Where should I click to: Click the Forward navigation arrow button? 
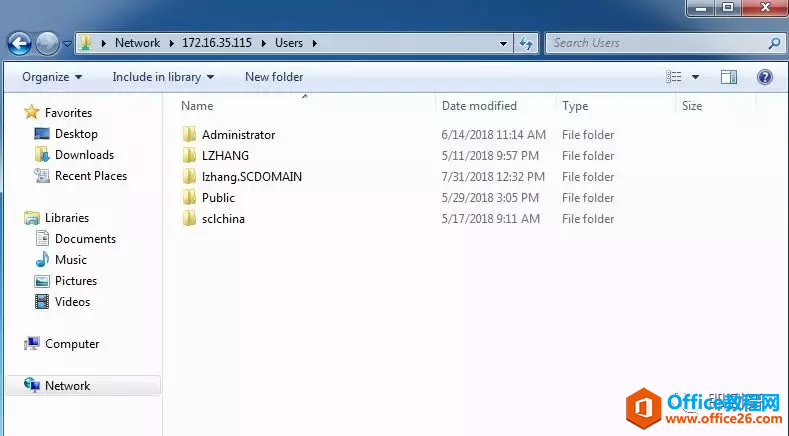[47, 43]
